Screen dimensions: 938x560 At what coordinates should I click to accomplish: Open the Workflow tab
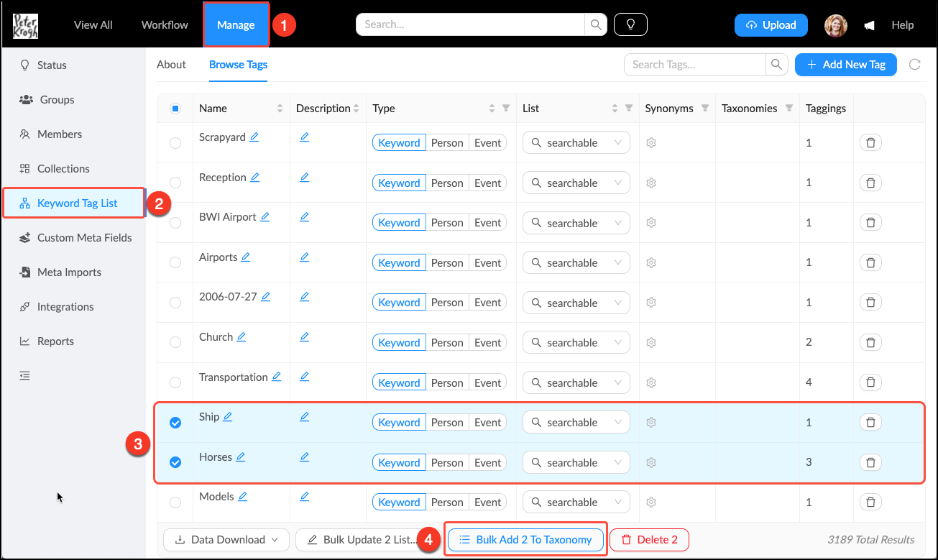point(165,24)
